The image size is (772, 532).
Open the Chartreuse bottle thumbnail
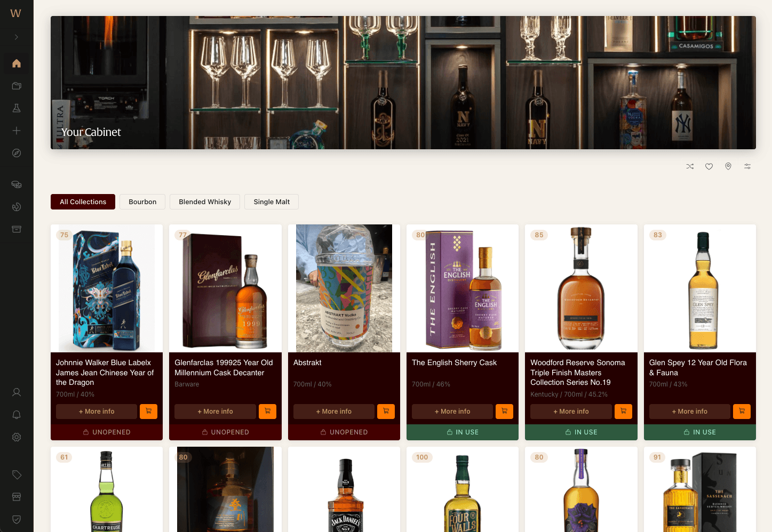click(x=107, y=489)
